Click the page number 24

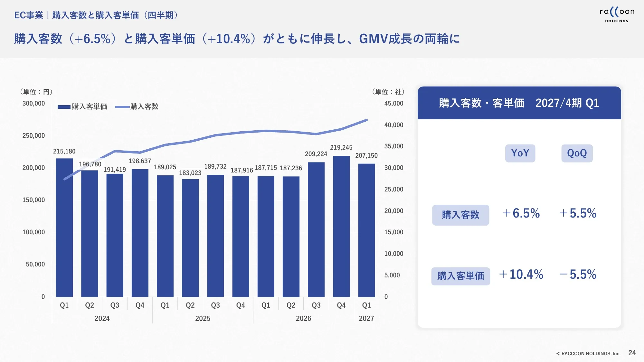(632, 353)
